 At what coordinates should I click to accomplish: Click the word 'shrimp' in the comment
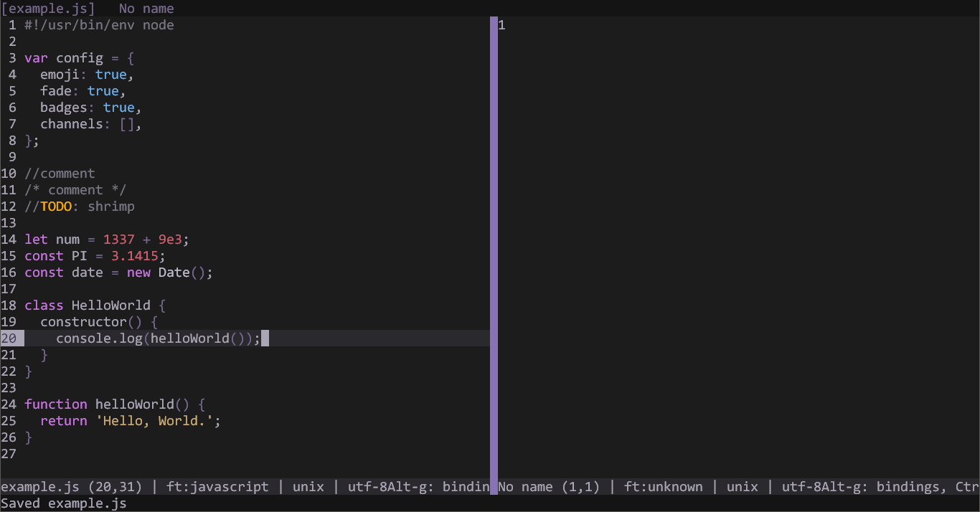(111, 207)
